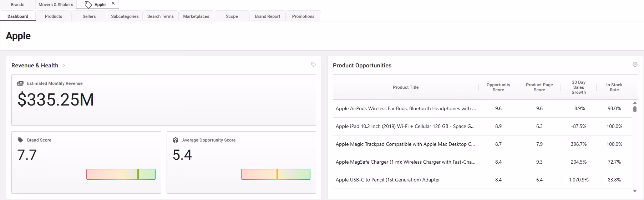Select the Apple iPad 10.2 Inch row title
Image resolution: width=644 pixels, height=200 pixels.
tap(405, 126)
